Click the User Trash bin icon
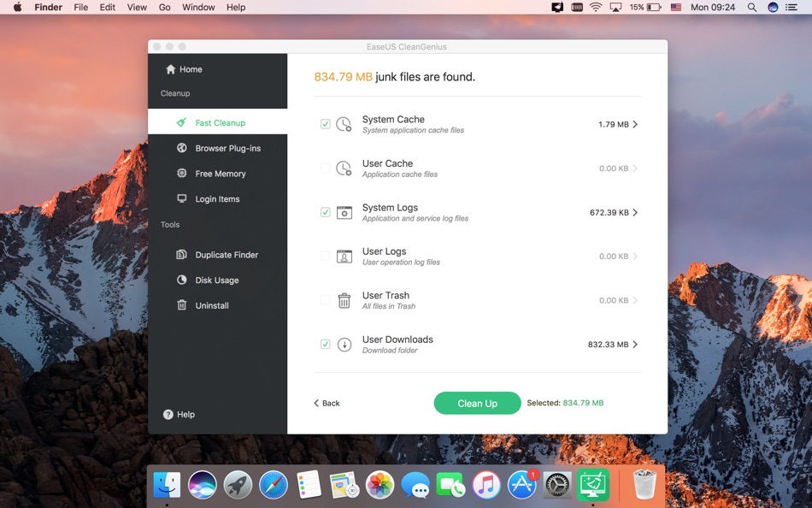The width and height of the screenshot is (812, 508). [x=344, y=300]
